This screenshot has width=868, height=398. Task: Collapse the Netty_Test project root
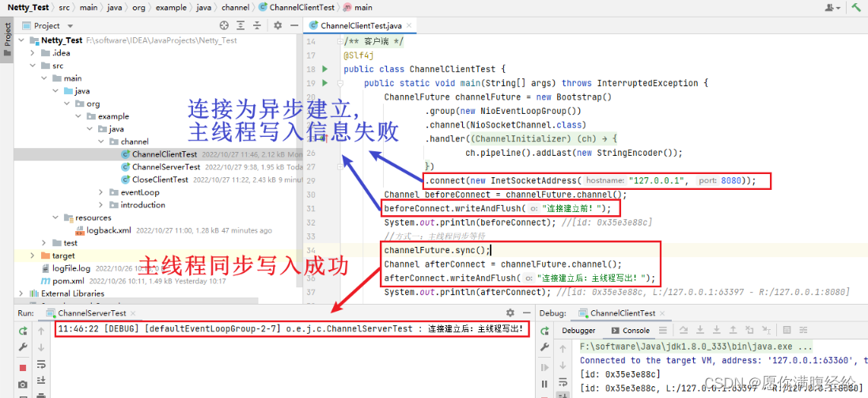tap(21, 40)
